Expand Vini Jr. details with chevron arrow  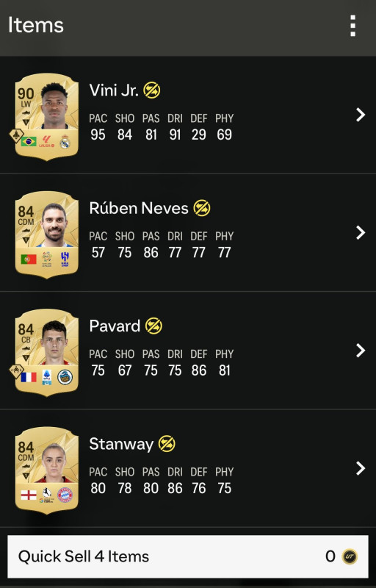(x=361, y=115)
